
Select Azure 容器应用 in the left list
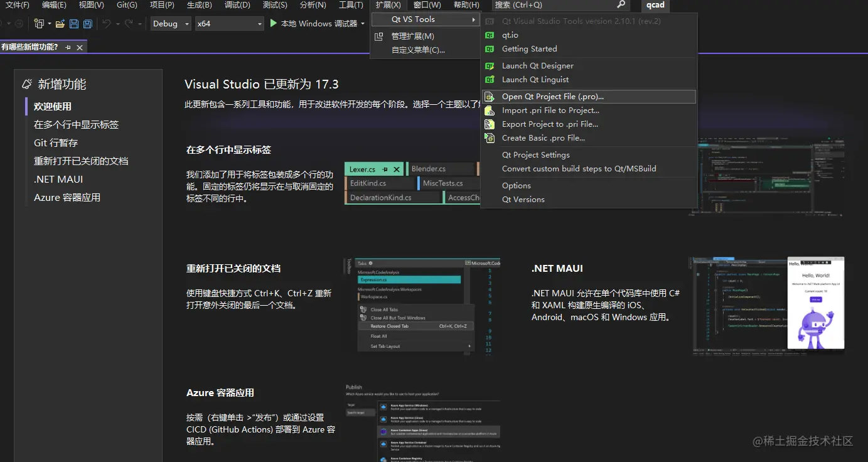[x=67, y=198]
